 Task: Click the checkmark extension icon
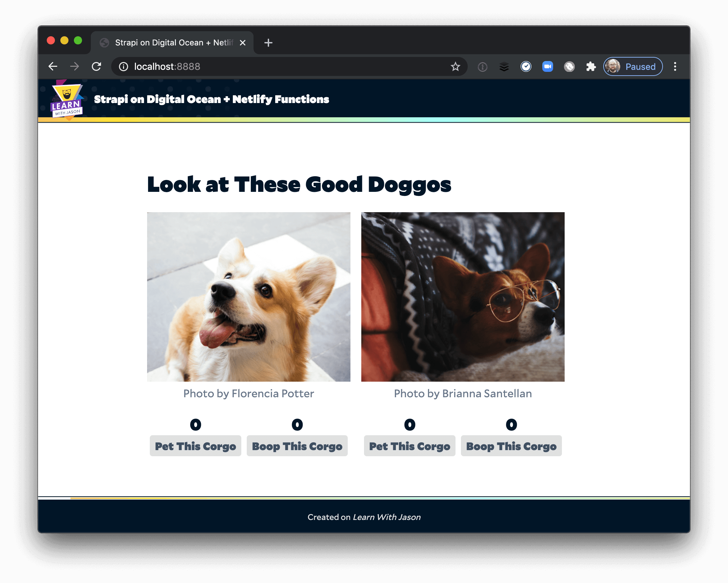pyautogui.click(x=526, y=66)
